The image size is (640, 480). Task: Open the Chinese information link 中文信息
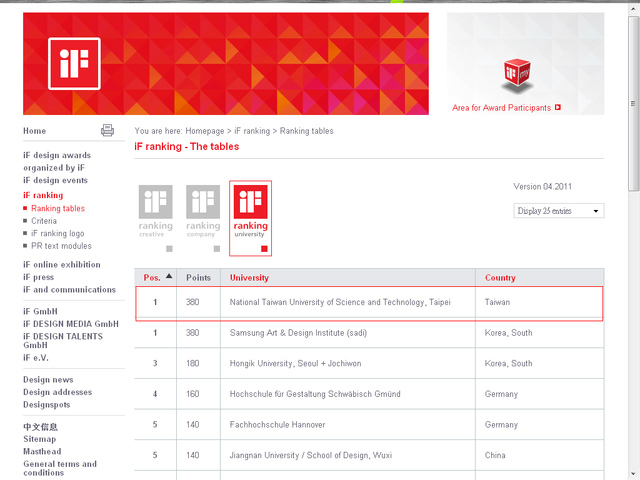click(40, 427)
